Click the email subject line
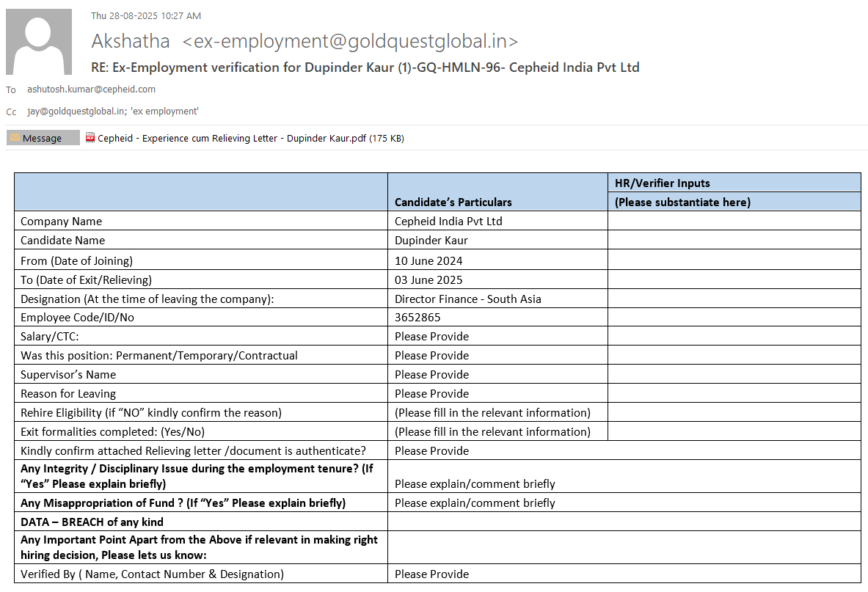The height and width of the screenshot is (592, 868). [x=365, y=67]
